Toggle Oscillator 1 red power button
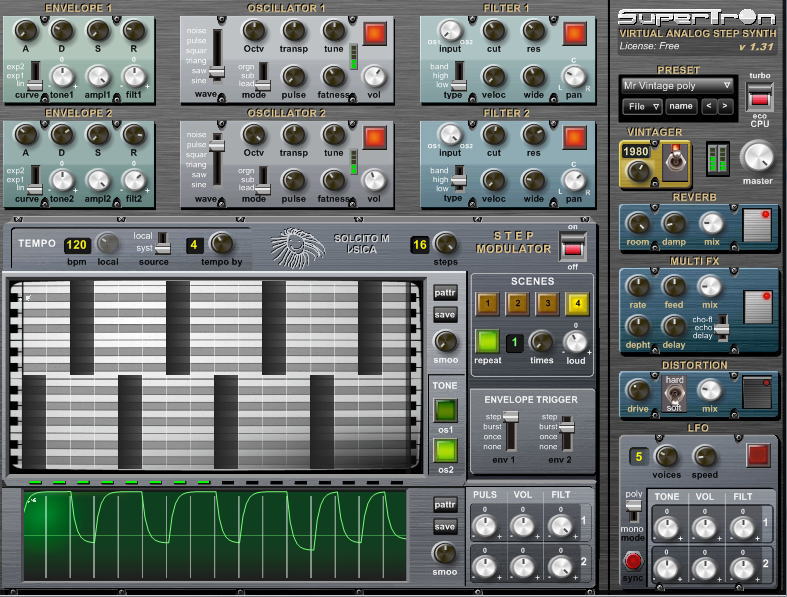 click(375, 34)
